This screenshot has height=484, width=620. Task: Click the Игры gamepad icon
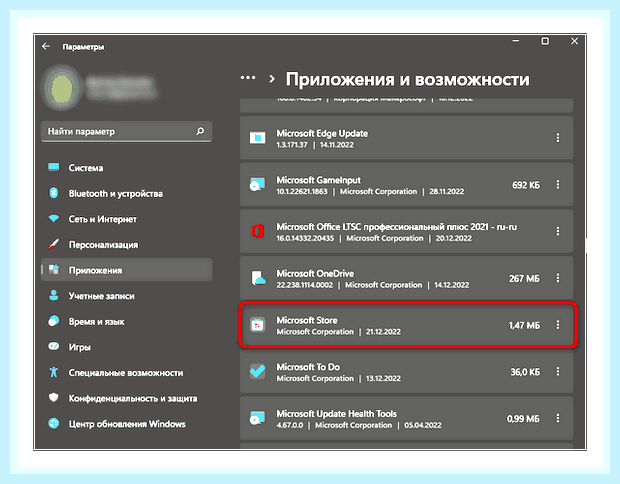[54, 346]
